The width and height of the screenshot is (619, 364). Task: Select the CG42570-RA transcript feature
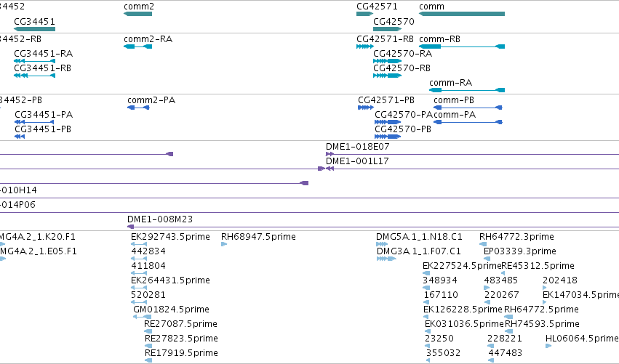point(387,61)
